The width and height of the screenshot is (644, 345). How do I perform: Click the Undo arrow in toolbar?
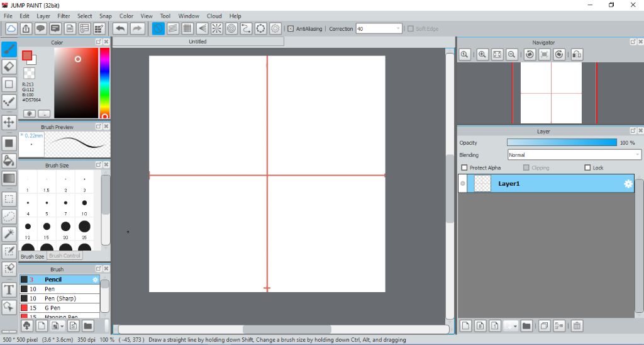pos(120,28)
